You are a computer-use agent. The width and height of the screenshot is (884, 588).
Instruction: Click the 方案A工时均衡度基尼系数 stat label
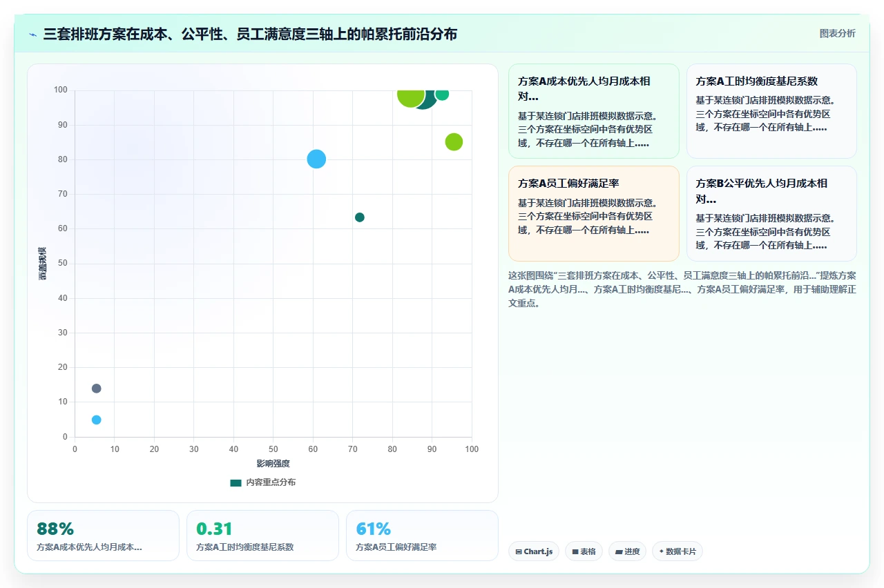click(x=245, y=547)
